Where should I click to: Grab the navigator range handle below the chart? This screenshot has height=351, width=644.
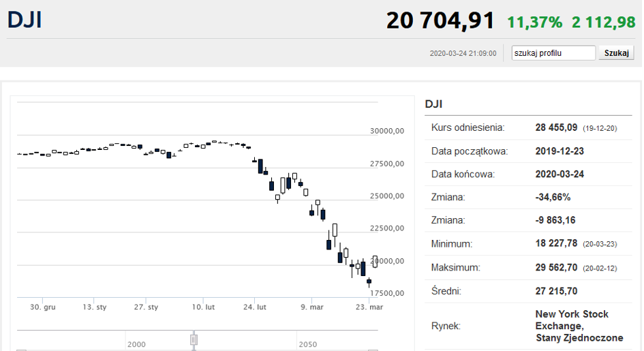click(x=194, y=339)
